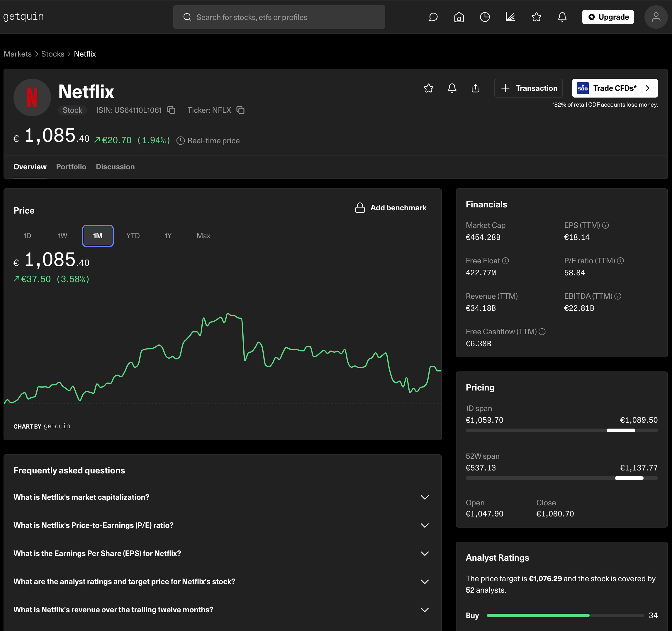The height and width of the screenshot is (631, 672).
Task: Share the Netflix stock page
Action: [475, 88]
